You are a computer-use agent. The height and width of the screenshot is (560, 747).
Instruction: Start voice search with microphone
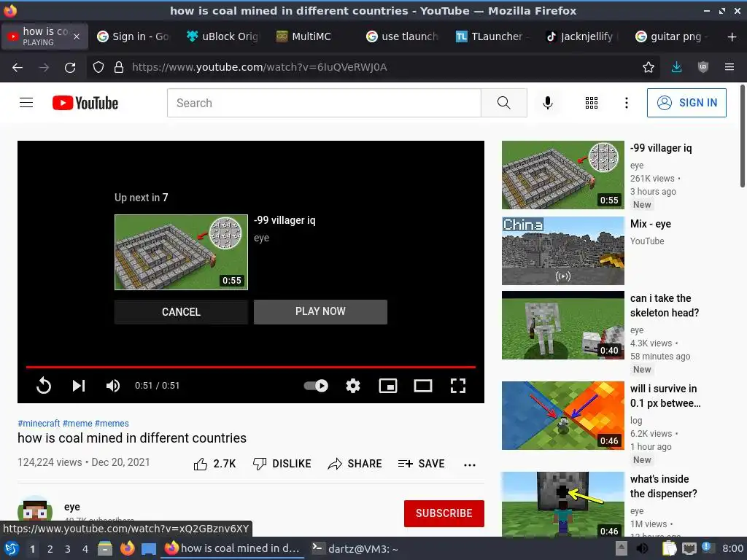[x=548, y=103]
